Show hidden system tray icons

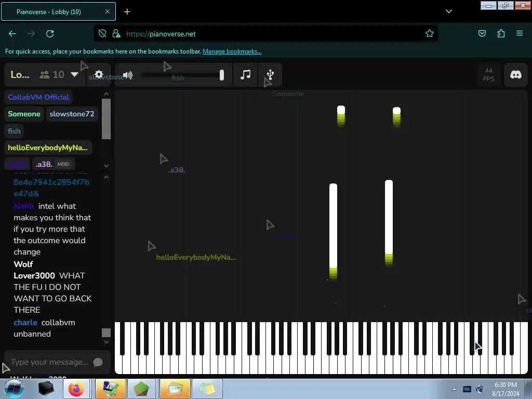pos(454,389)
